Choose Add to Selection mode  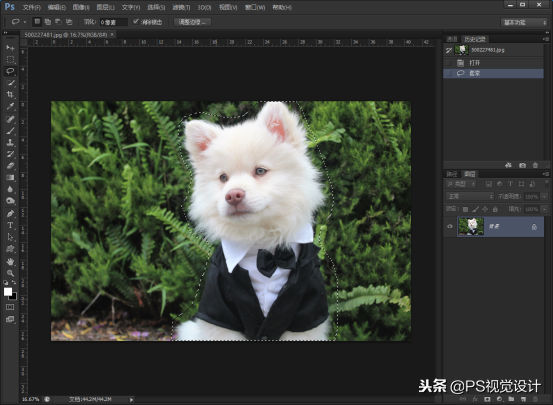(48, 22)
